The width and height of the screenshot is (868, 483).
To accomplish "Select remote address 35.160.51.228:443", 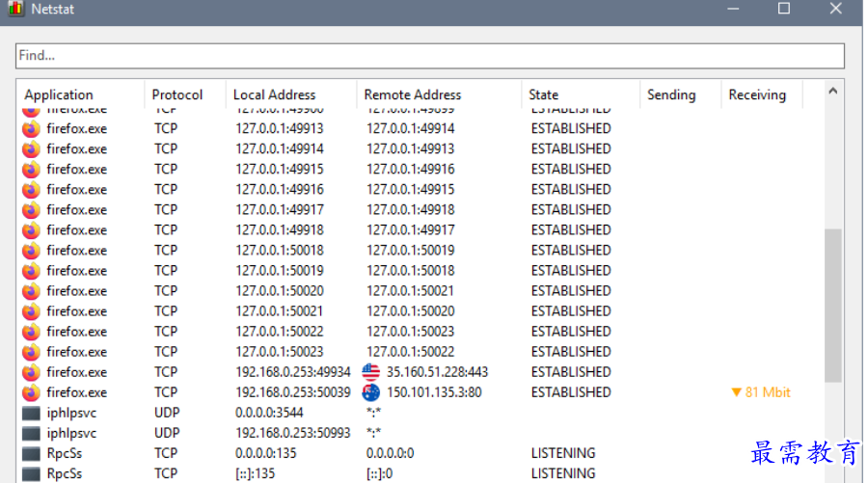I will (x=437, y=372).
